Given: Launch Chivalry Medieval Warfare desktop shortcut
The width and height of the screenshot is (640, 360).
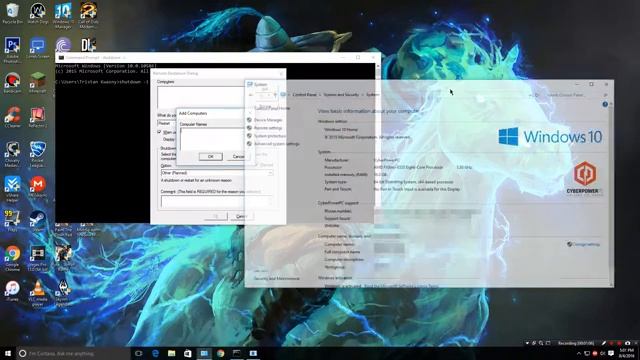Looking at the screenshot, I should click(12, 154).
